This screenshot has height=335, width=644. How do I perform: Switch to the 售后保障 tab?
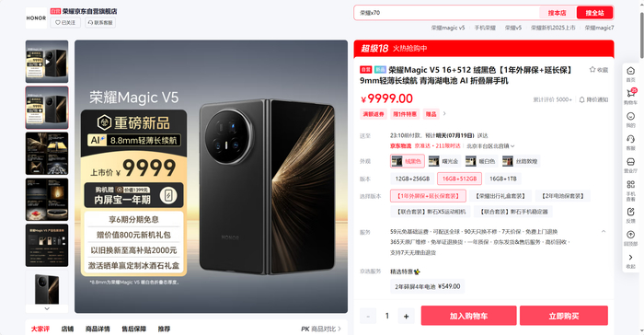click(134, 329)
